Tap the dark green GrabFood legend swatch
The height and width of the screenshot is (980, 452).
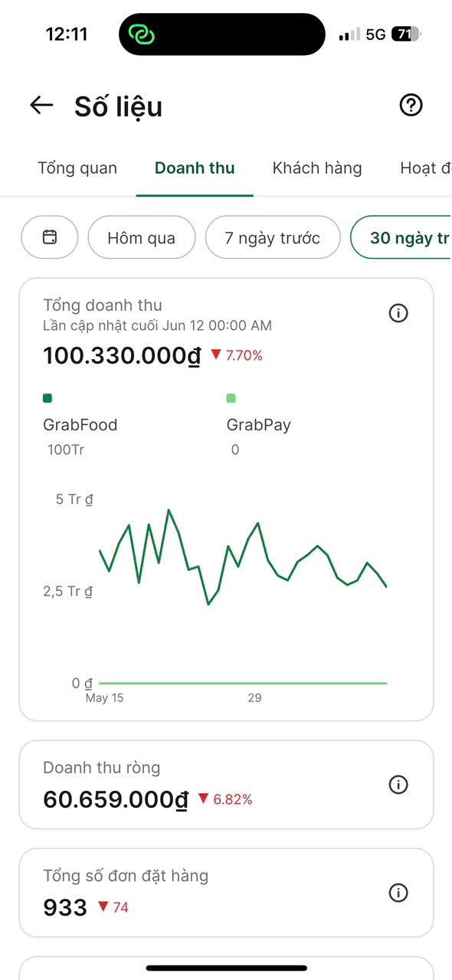[x=47, y=398]
